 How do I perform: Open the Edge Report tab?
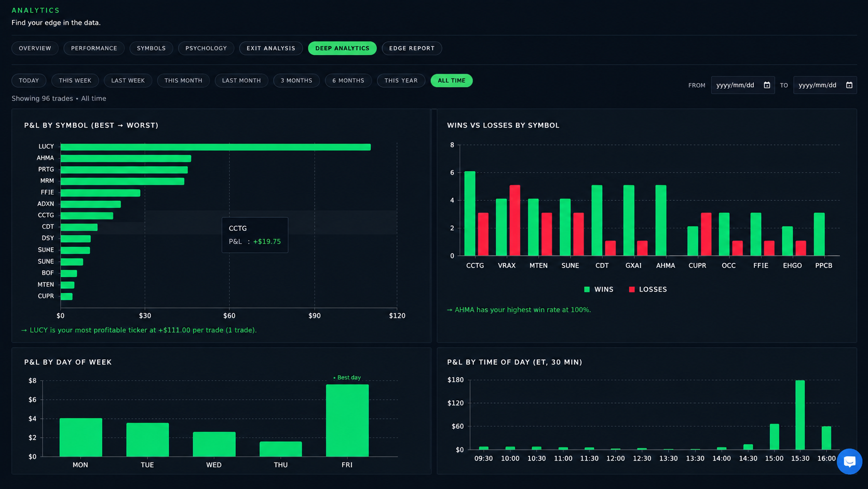[x=412, y=48]
